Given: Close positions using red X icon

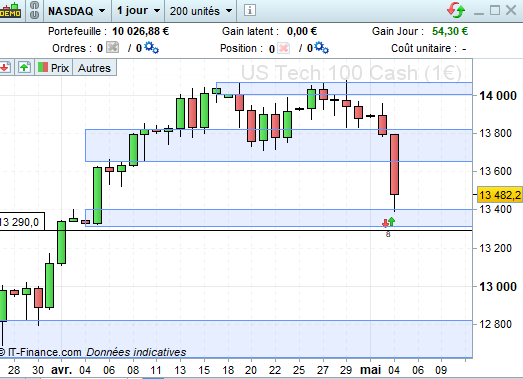Looking at the screenshot, I should click(284, 48).
